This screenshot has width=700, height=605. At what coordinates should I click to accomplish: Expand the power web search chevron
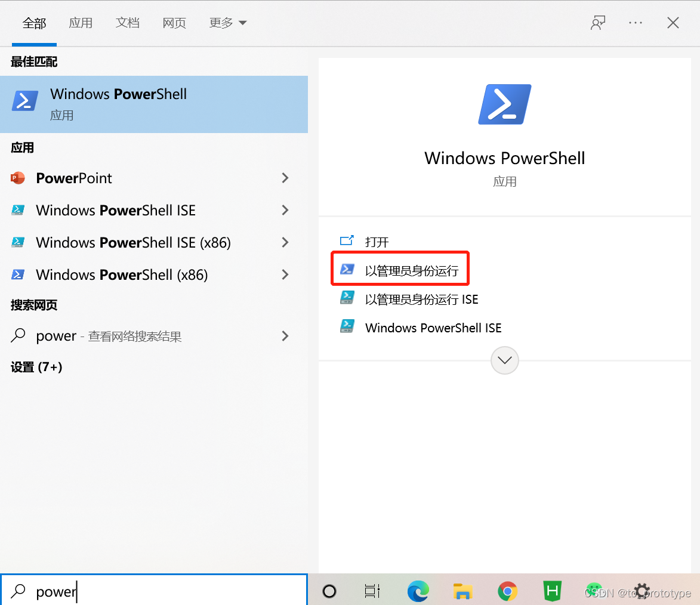coord(285,336)
